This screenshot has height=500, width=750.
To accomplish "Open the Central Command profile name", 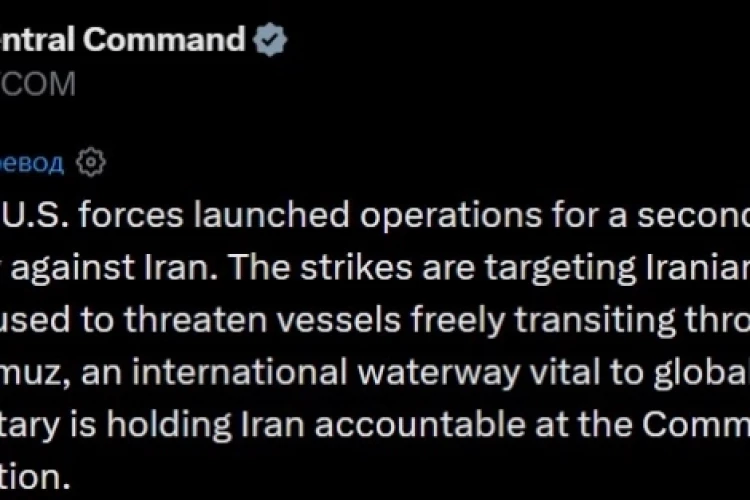I will tap(122, 39).
